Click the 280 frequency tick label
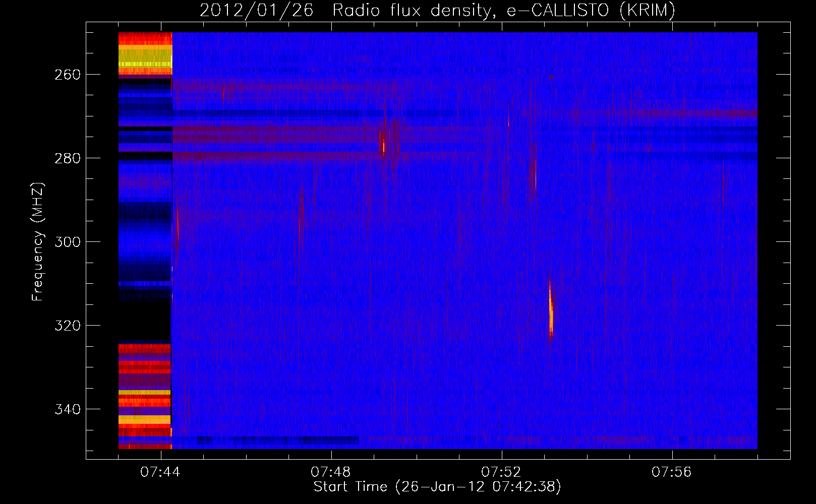816x504 pixels. (68, 158)
